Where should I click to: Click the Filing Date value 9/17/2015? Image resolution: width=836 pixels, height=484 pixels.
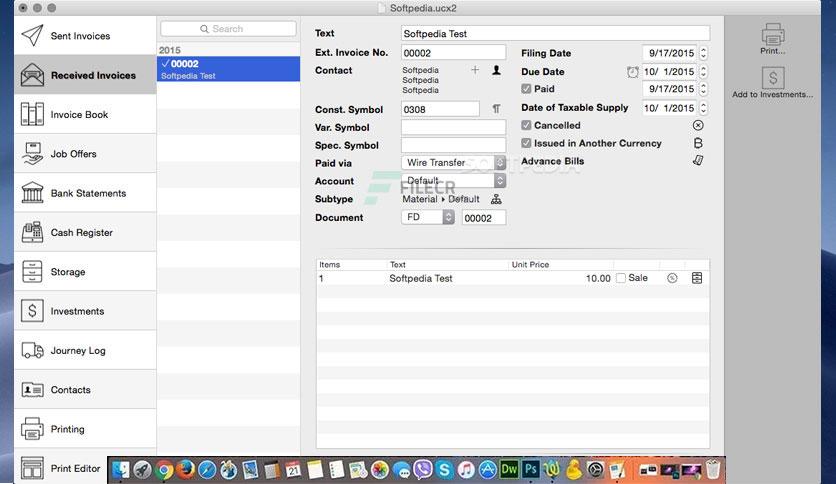point(671,53)
